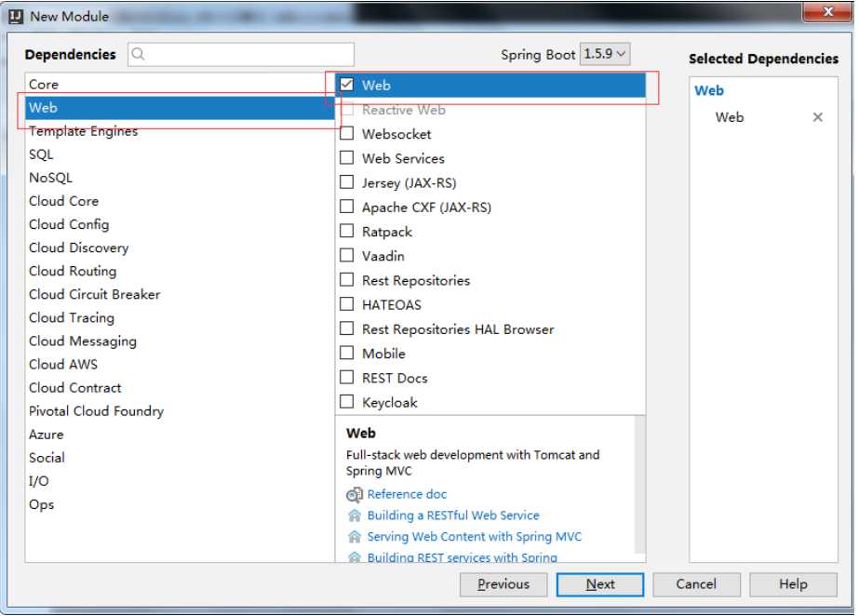Check the Rest Repositories option

coord(346,279)
